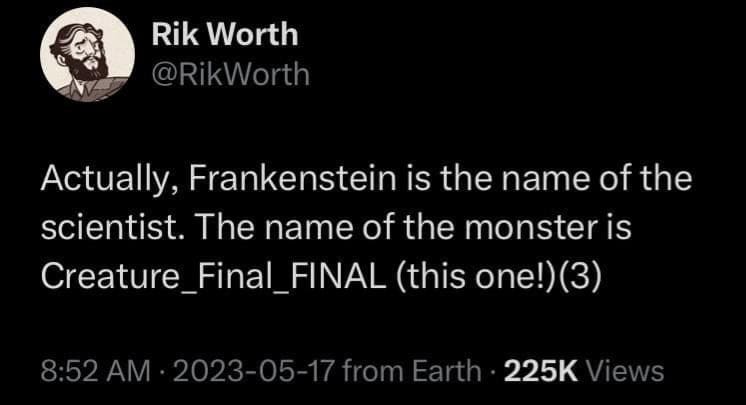Open the Rik Worth display name

coord(225,35)
